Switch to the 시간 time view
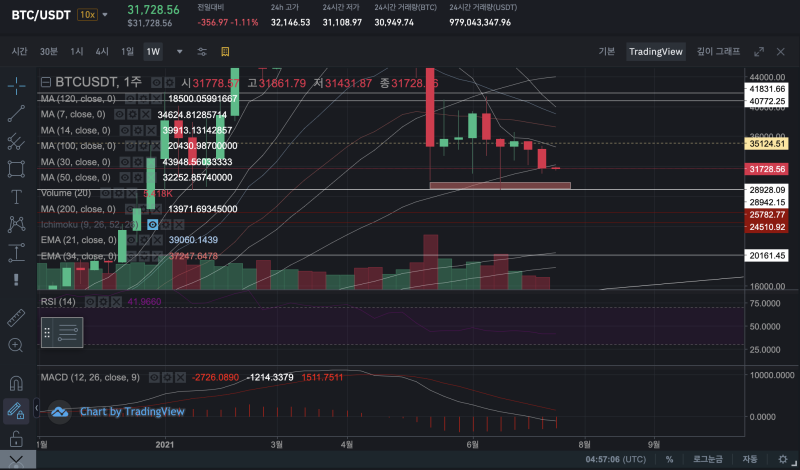The image size is (800, 470). 19,52
